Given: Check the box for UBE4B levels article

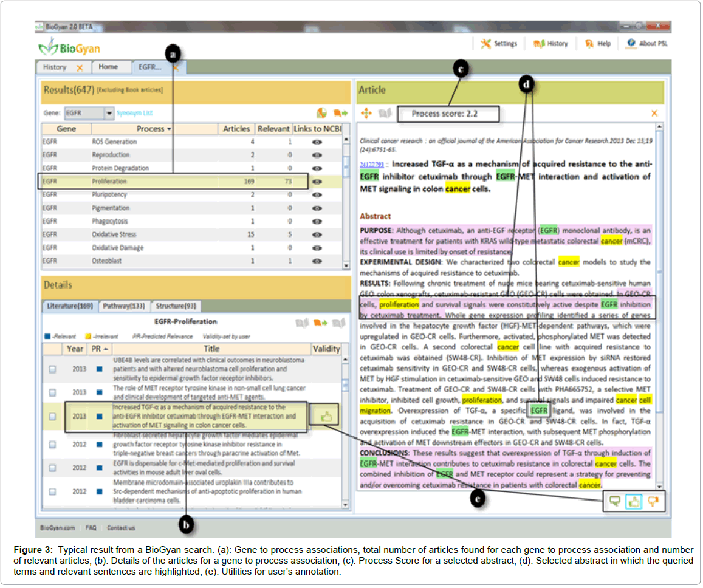Looking at the screenshot, I should [x=52, y=370].
